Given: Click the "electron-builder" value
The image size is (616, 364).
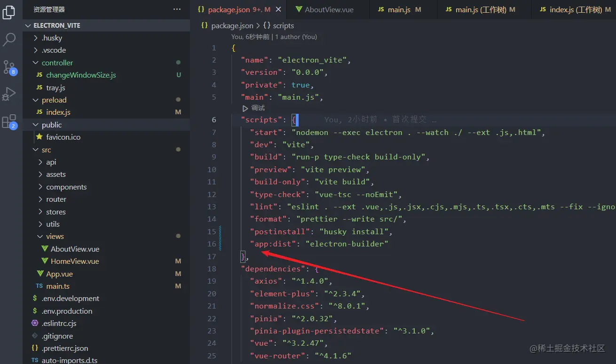Looking at the screenshot, I should point(347,244).
